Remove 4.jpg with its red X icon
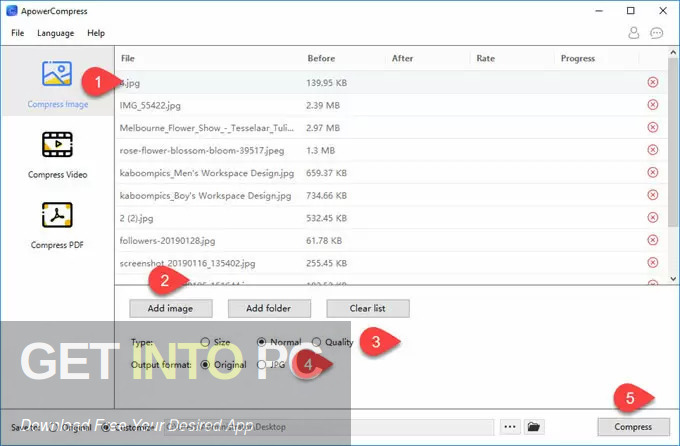Viewport: 680px width, 446px height. point(653,82)
